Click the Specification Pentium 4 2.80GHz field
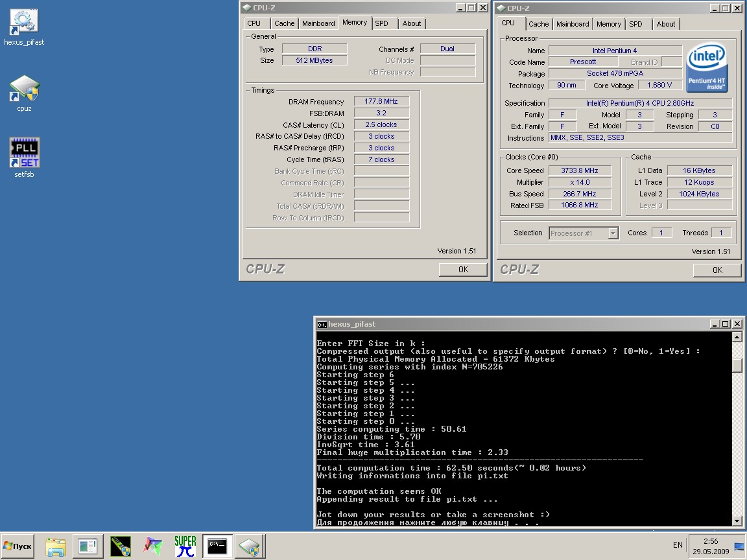Screen dimensions: 747x560 point(640,103)
